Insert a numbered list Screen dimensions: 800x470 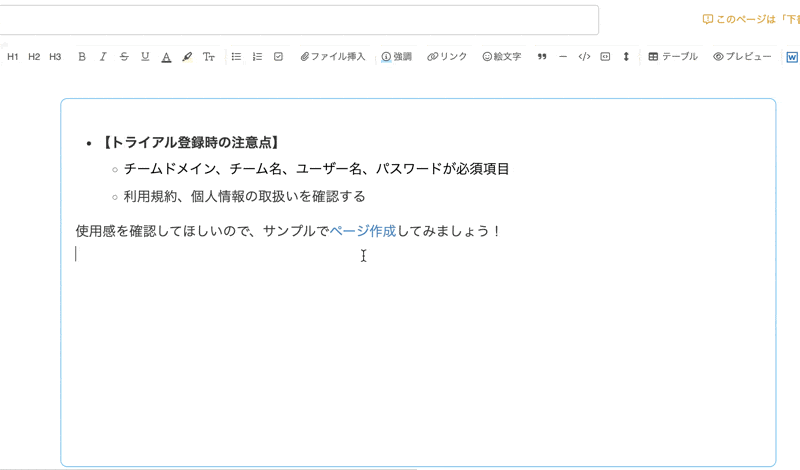[257, 57]
